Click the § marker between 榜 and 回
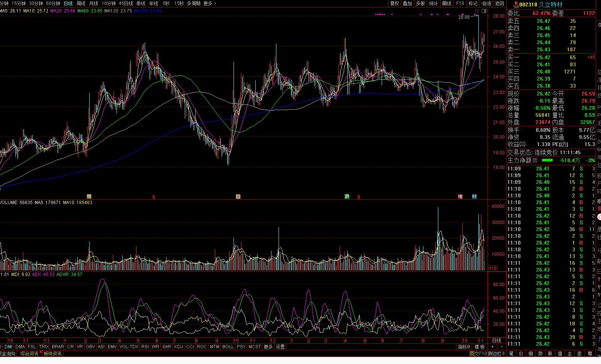 (153, 197)
